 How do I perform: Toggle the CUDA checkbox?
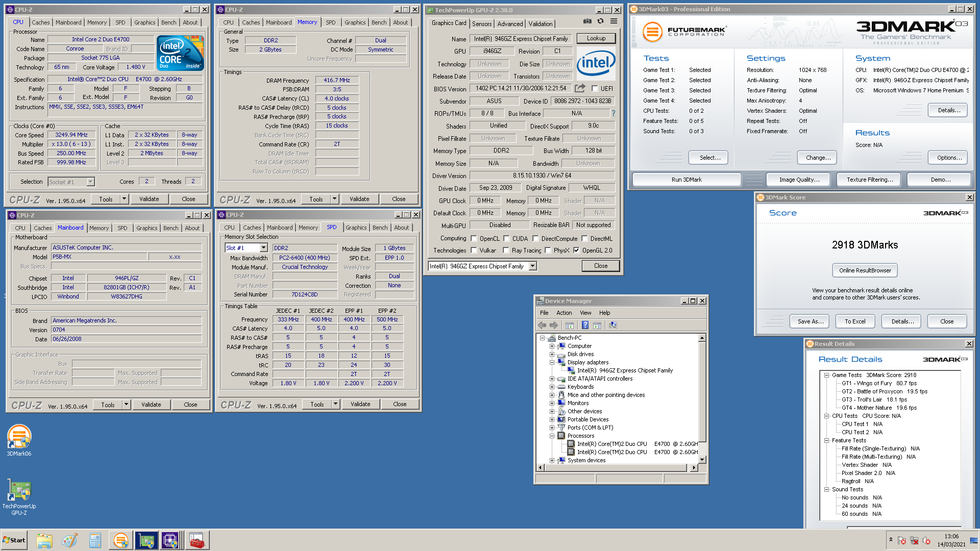click(506, 238)
